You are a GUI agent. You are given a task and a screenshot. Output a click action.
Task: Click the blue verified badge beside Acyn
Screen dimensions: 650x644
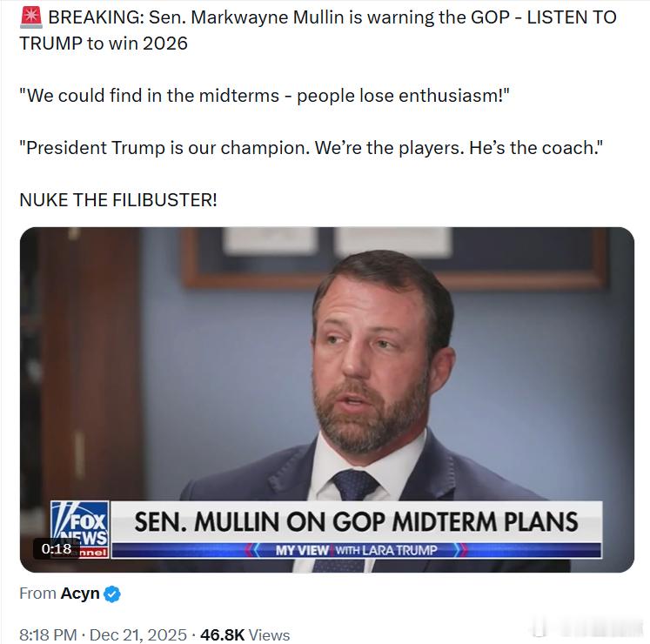coord(112,594)
